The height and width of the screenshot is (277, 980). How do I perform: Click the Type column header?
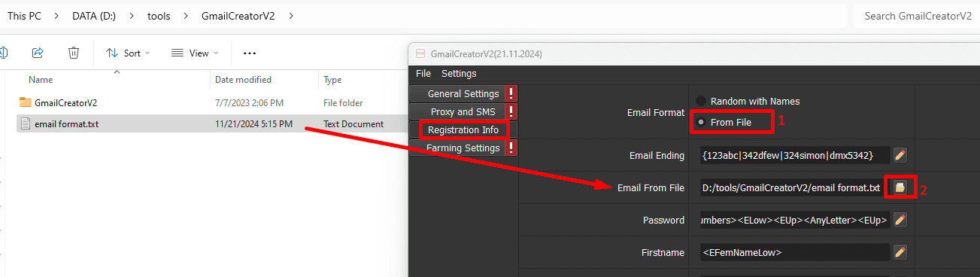tap(332, 80)
